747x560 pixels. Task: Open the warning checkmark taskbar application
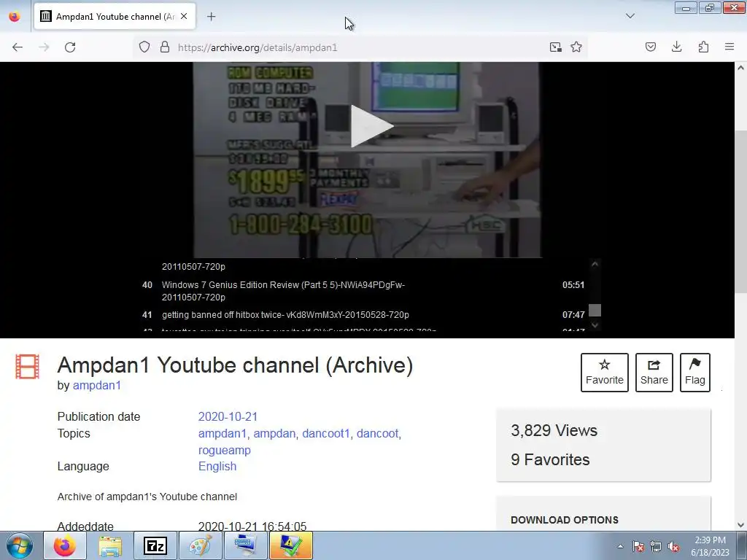pos(291,545)
